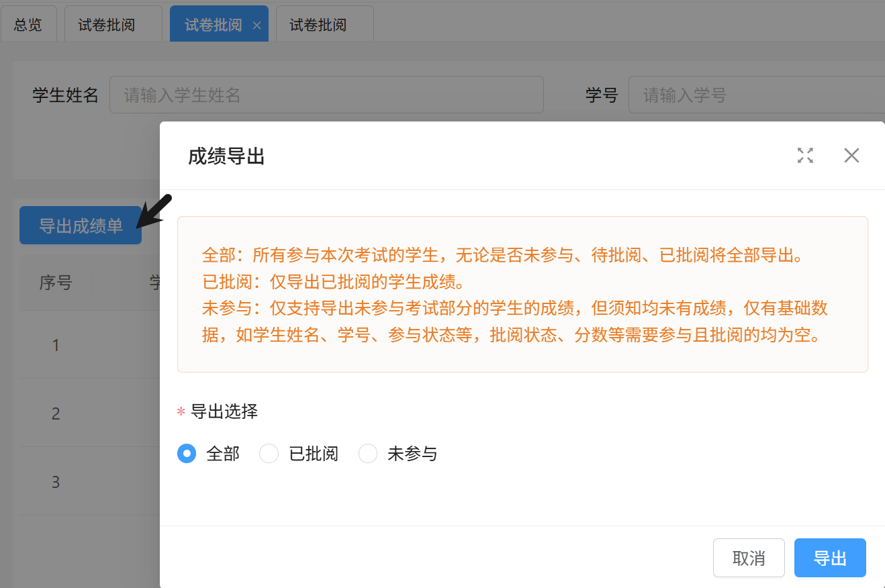Click the 导出成绩单 button

click(x=81, y=226)
